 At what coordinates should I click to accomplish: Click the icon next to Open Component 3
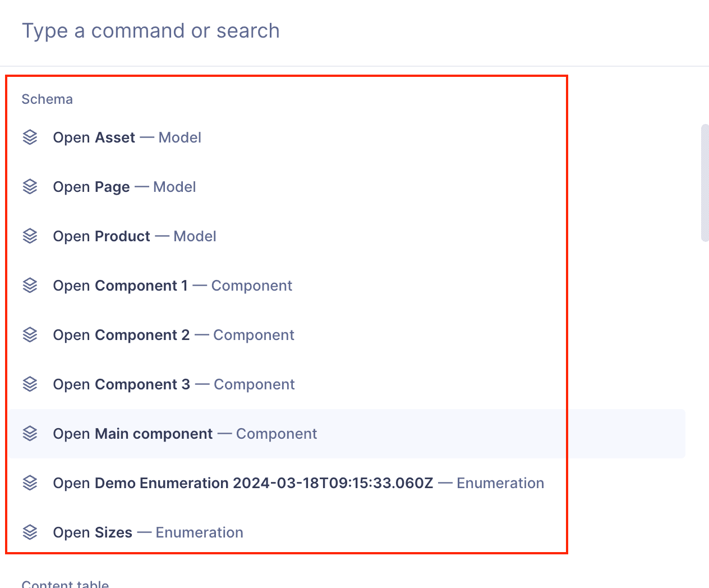(x=30, y=384)
